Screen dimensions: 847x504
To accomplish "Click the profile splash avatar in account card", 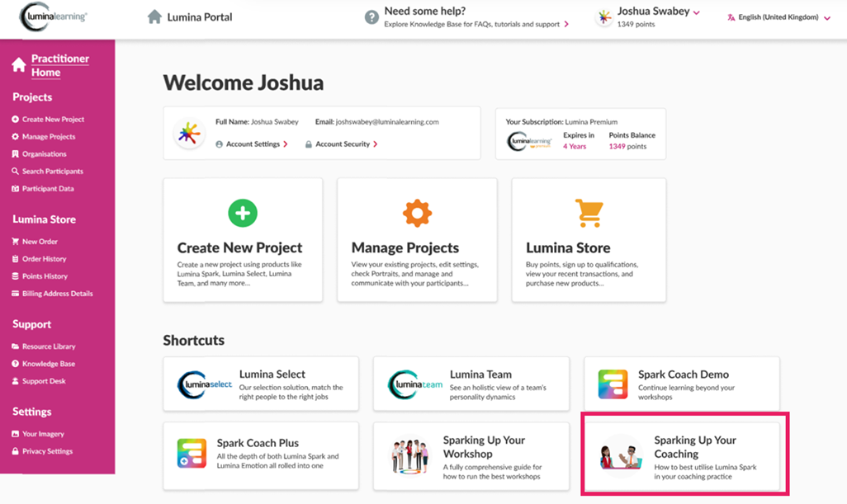I will click(x=189, y=134).
